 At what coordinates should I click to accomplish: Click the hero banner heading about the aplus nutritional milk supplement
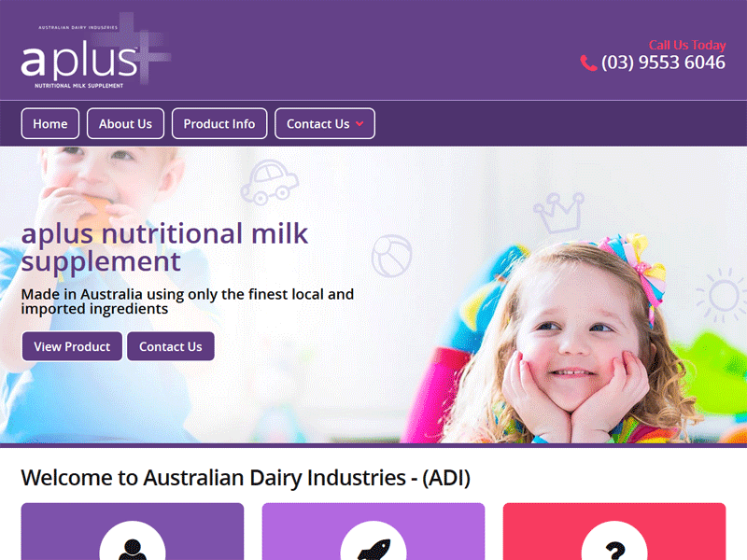164,247
